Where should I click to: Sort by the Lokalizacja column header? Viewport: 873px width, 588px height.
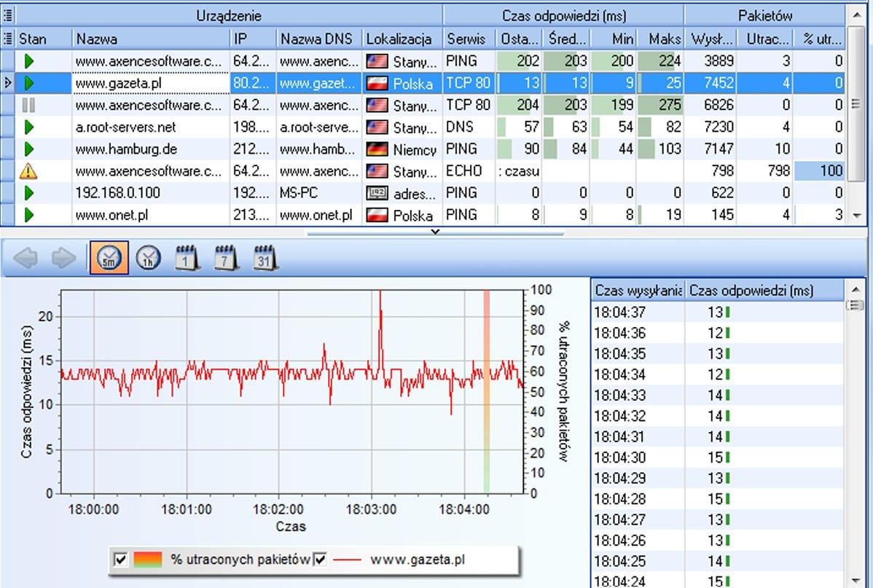click(402, 39)
